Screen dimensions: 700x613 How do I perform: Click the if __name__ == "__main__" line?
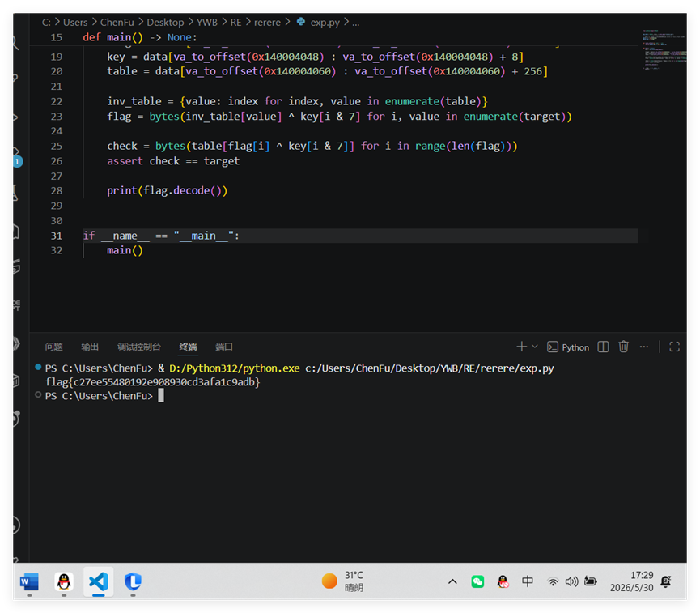point(161,236)
